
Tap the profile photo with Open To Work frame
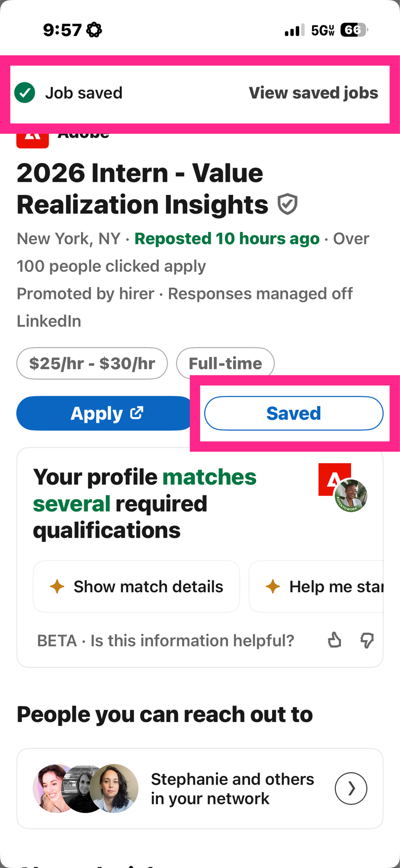351,495
